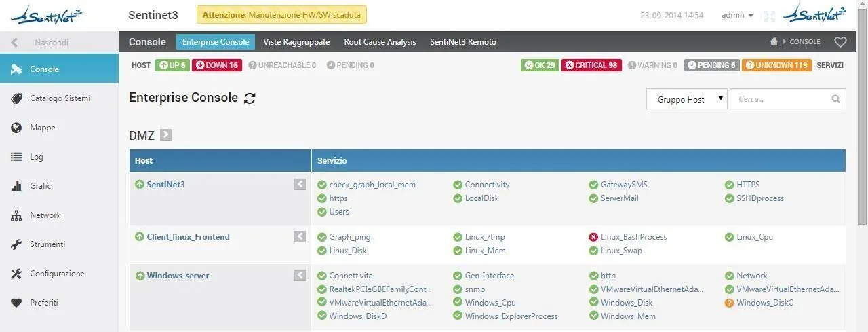The image size is (868, 332).
Task: Click the Strumenti wrench icon
Action: click(17, 244)
